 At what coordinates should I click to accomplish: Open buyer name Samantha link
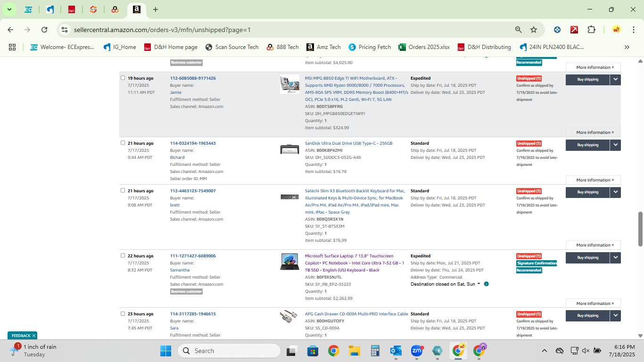pyautogui.click(x=180, y=270)
